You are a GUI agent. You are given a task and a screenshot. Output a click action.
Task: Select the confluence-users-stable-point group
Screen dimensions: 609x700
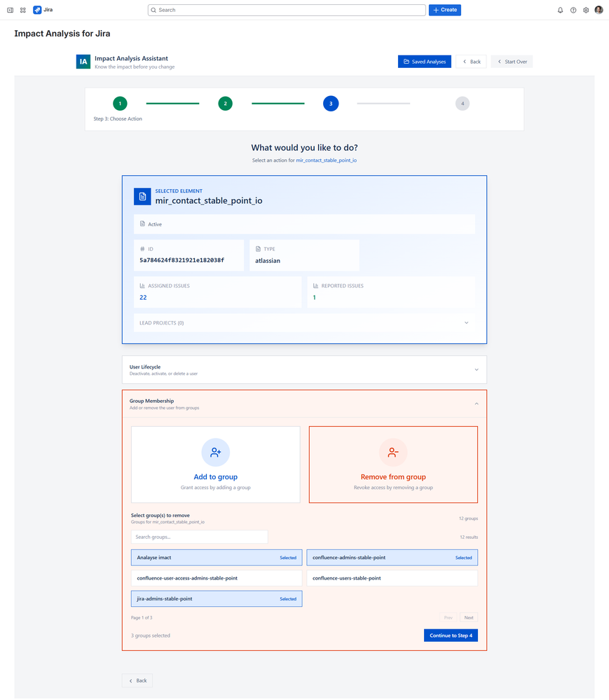[x=392, y=578]
